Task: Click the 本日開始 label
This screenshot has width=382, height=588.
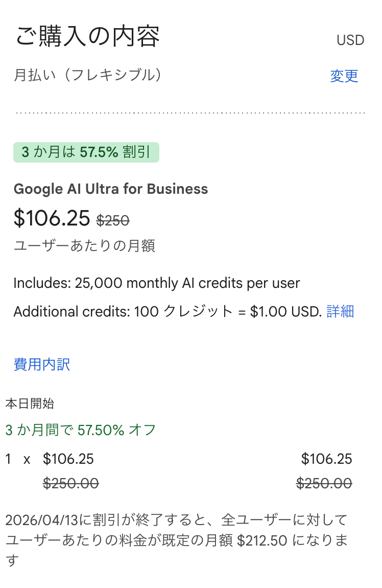Action: click(x=30, y=404)
